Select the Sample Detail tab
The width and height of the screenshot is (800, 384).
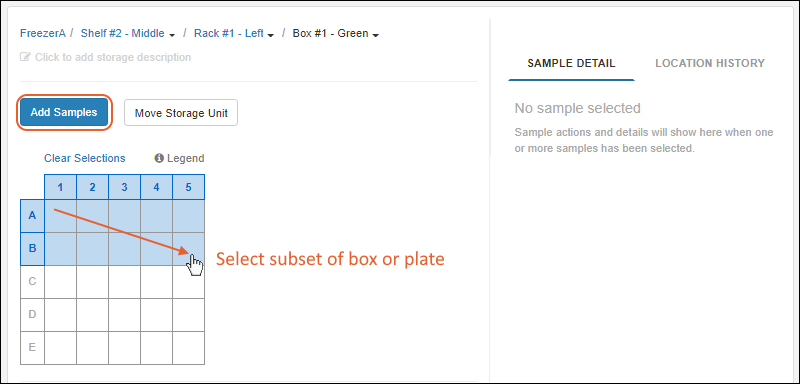(x=571, y=64)
